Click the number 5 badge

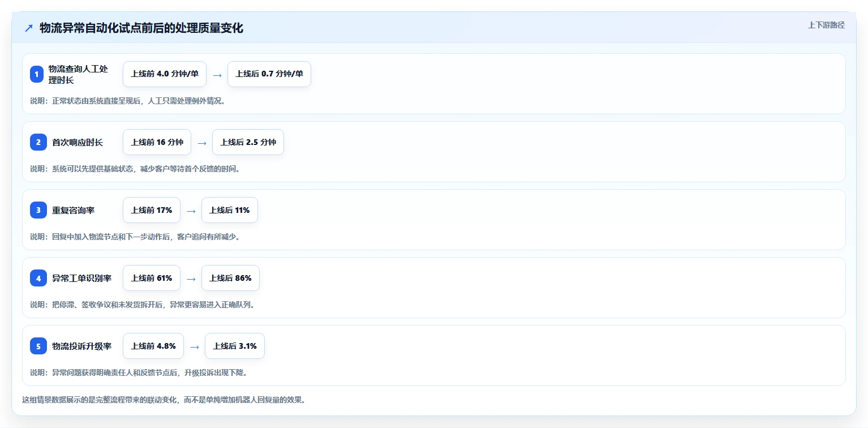[x=38, y=346]
